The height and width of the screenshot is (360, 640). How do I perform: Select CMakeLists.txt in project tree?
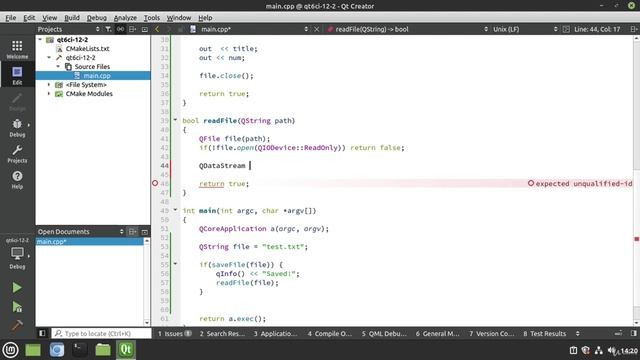[87, 49]
